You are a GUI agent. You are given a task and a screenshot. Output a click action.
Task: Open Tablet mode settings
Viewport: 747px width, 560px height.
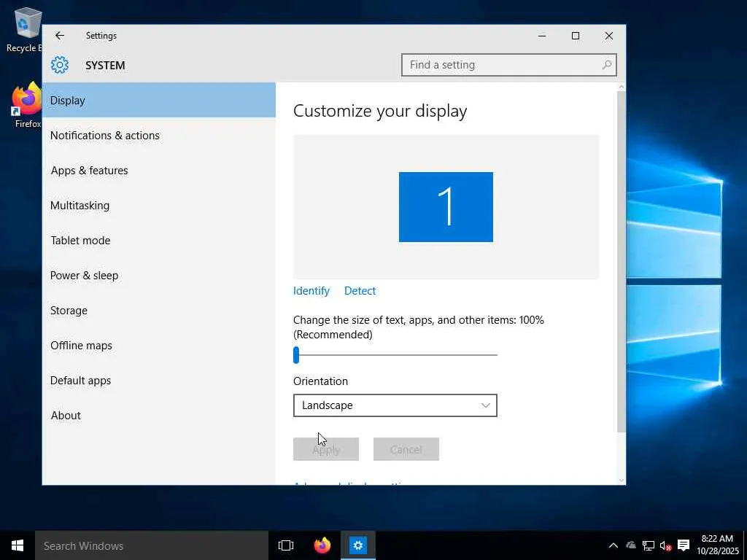158,240
